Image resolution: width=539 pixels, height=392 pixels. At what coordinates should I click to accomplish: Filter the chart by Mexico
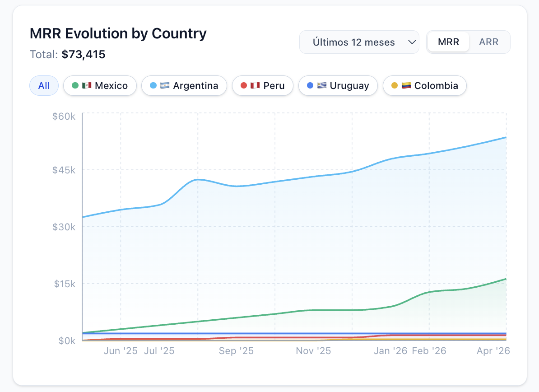(100, 85)
